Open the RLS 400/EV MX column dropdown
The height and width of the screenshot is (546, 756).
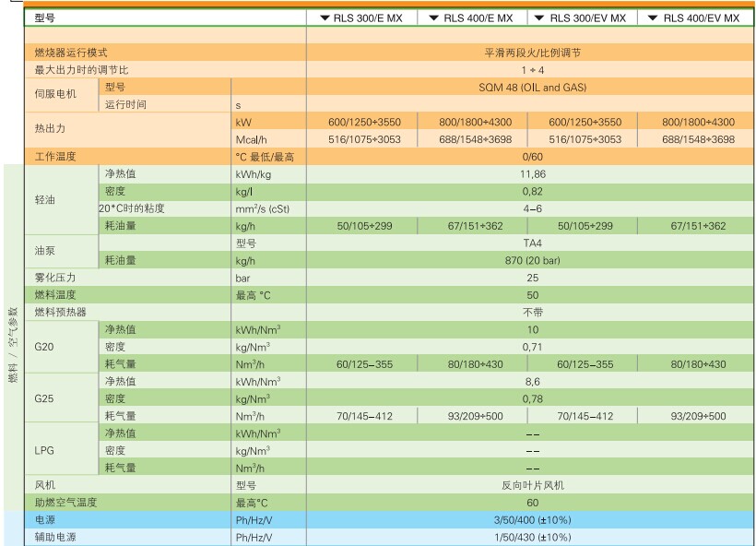coord(653,18)
